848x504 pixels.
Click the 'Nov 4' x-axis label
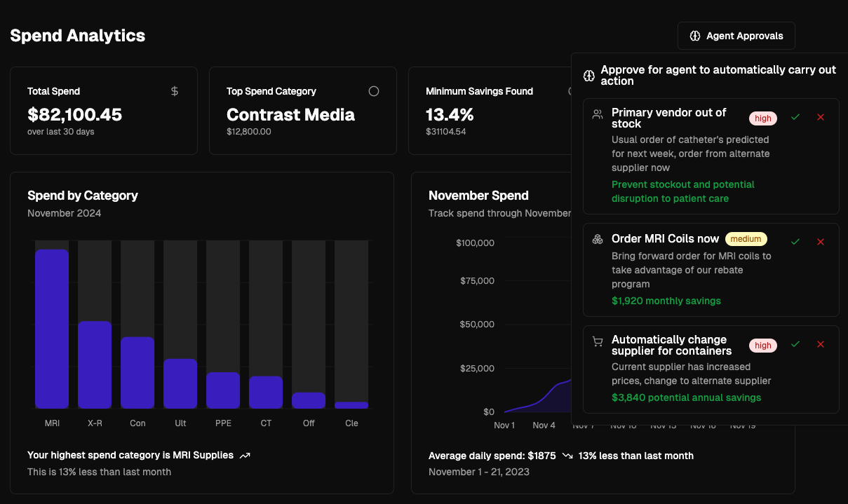544,425
